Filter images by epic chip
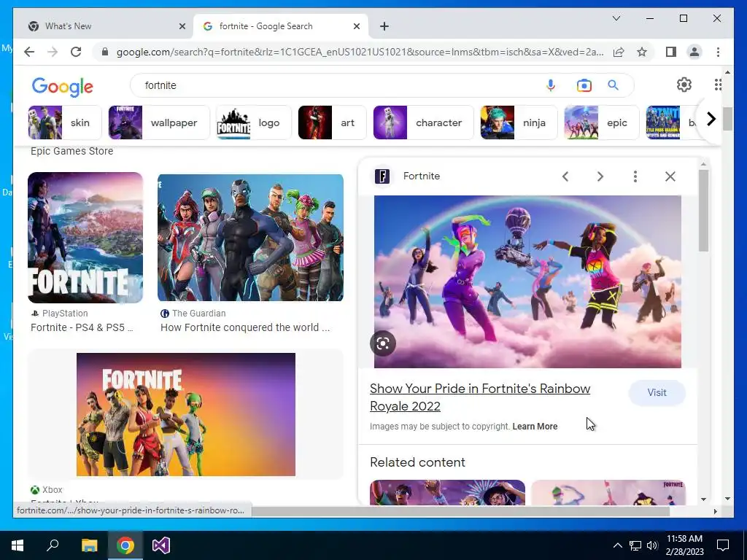 pyautogui.click(x=602, y=122)
